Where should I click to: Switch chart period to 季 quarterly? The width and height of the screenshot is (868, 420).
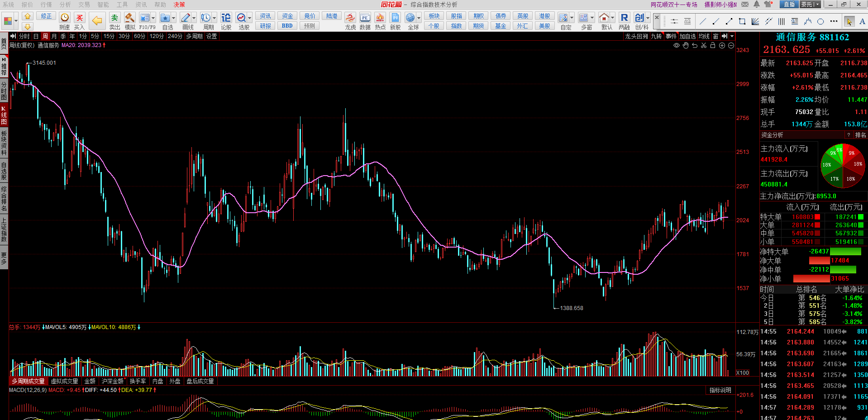tap(63, 36)
